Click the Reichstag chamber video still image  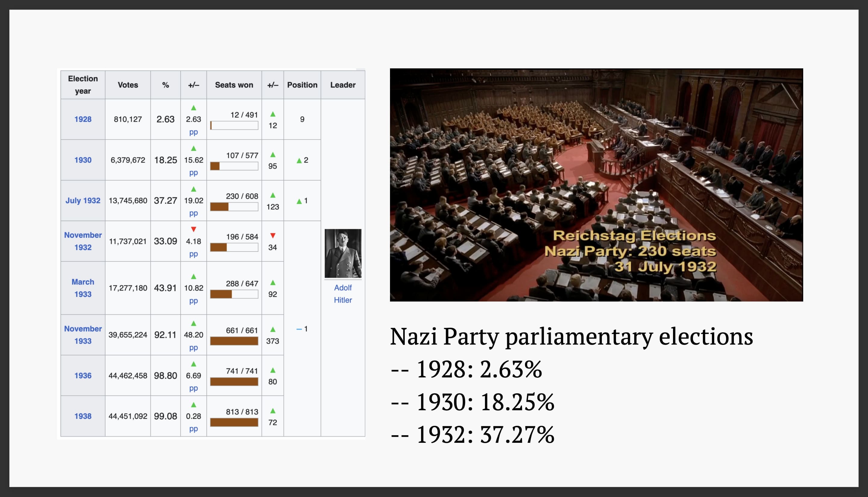(596, 185)
